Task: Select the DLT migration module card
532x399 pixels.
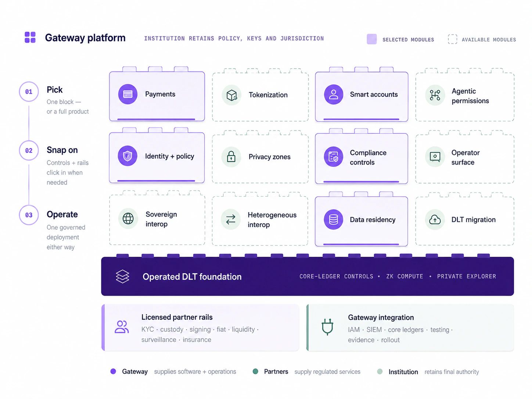Action: pyautogui.click(x=465, y=219)
